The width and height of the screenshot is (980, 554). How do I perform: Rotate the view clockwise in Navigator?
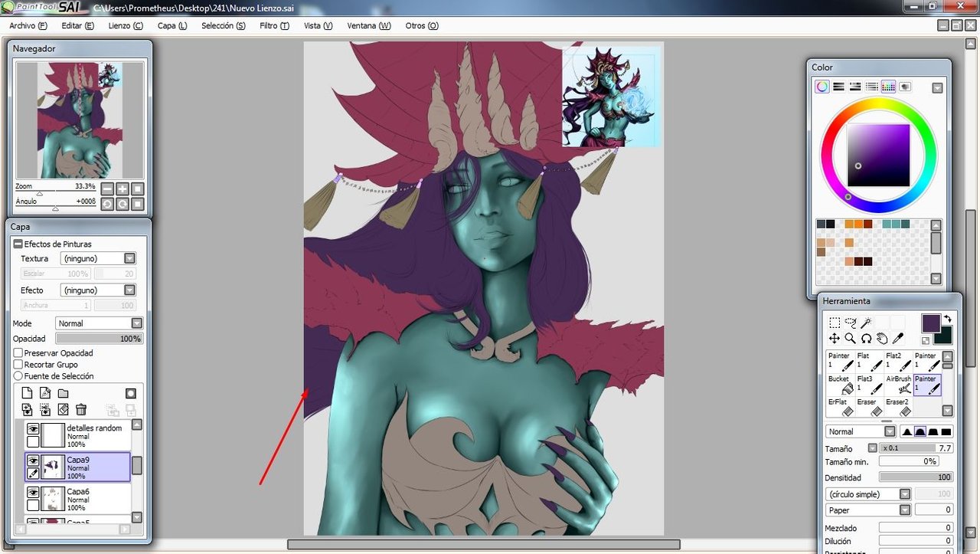coord(122,204)
